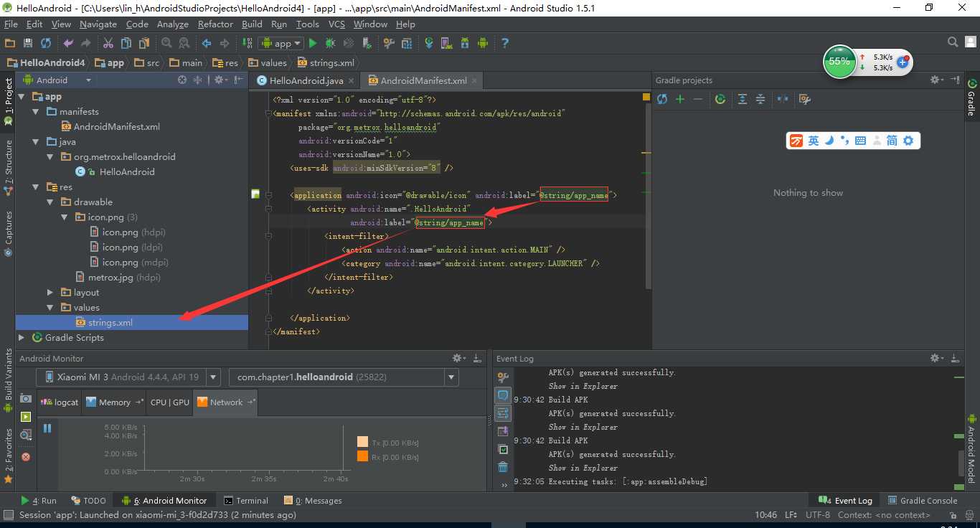Screen dimensions: 980x528
Task: Switch to the Memory monitor tab
Action: (x=115, y=402)
